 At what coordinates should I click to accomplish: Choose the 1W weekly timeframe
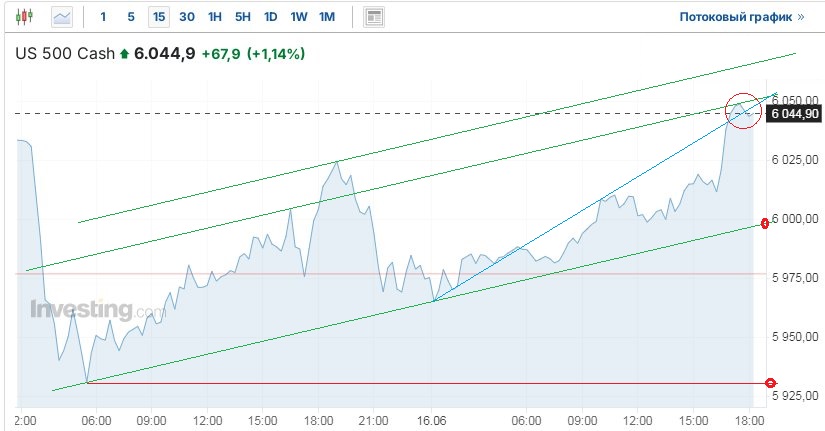(x=299, y=17)
